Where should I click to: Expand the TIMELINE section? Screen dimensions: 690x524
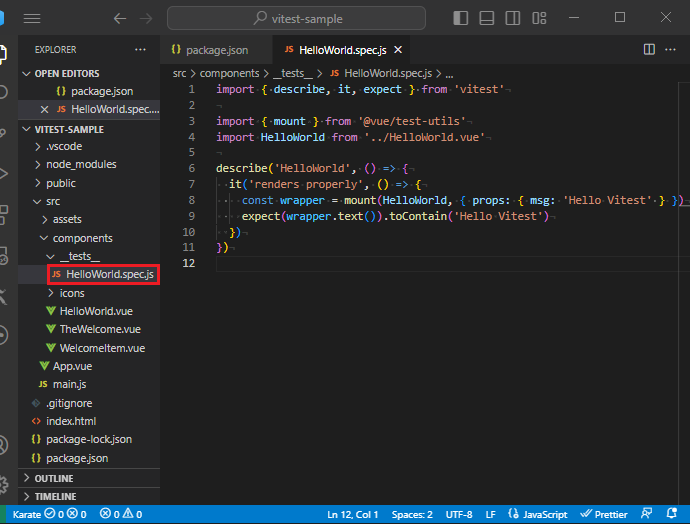coord(89,496)
